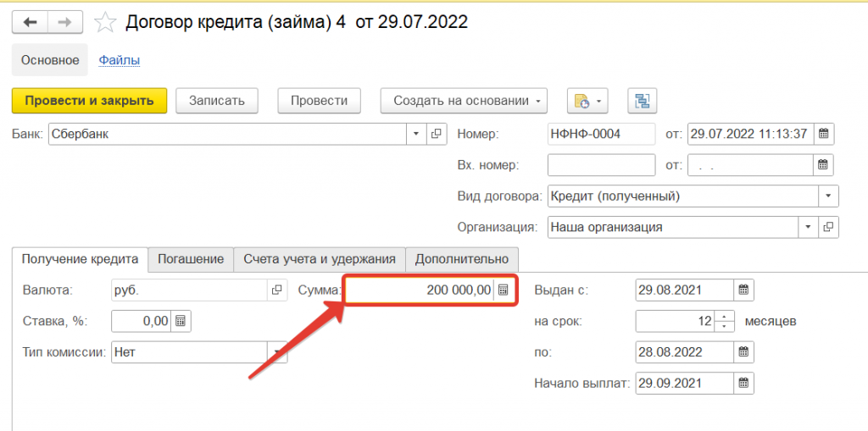Viewport: 868px width, 431px height.
Task: Click the Провести и закрыть button
Action: pos(89,101)
